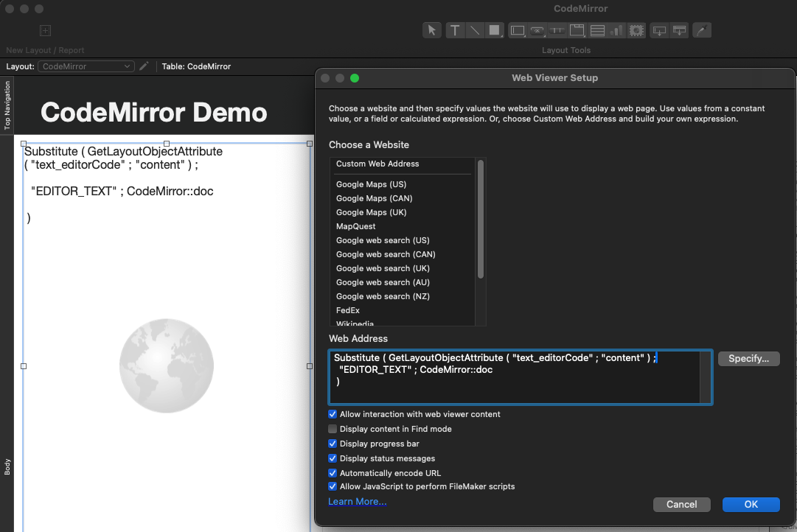Uncheck Allow interaction with web viewer content
Screen dimensions: 797x532
(x=333, y=414)
